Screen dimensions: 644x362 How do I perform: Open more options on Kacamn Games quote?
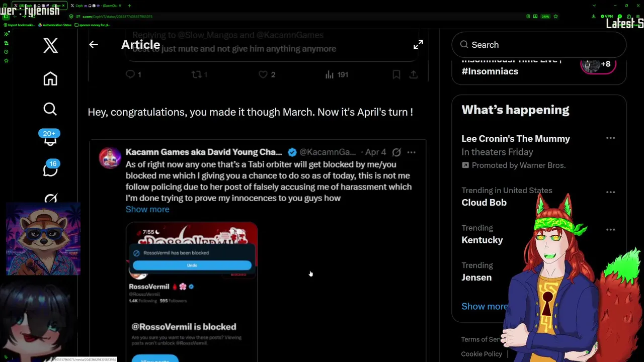pos(411,152)
